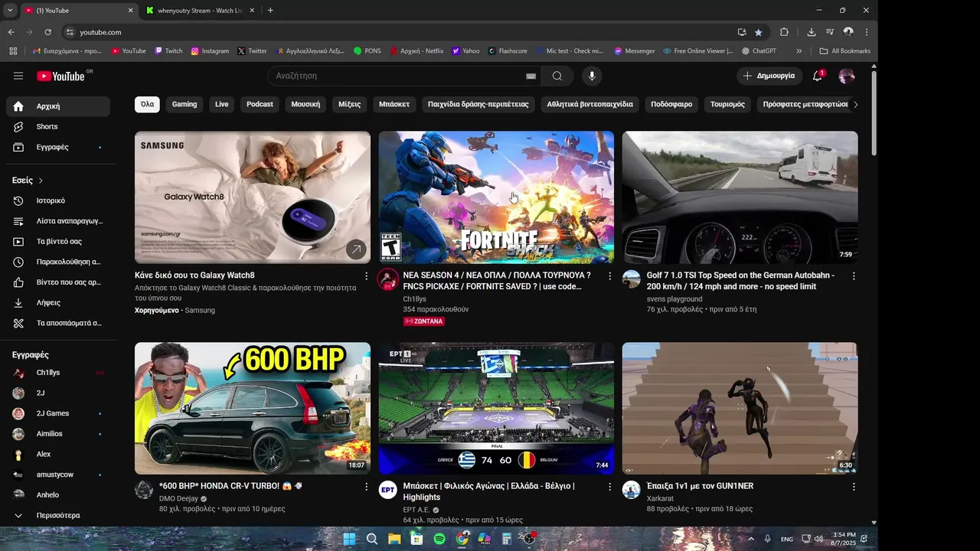Start voice search with the microphone icon
Viewport: 980px width, 551px height.
(591, 76)
